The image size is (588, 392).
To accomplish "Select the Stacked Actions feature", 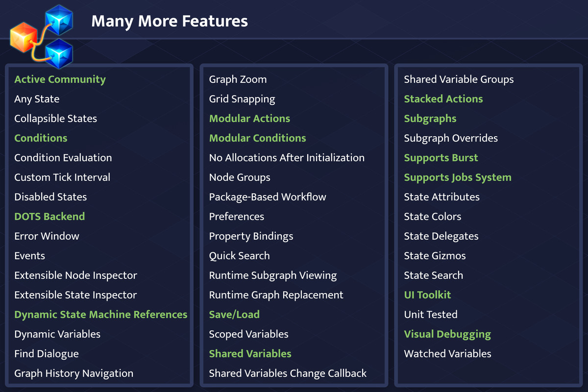I will [x=443, y=99].
